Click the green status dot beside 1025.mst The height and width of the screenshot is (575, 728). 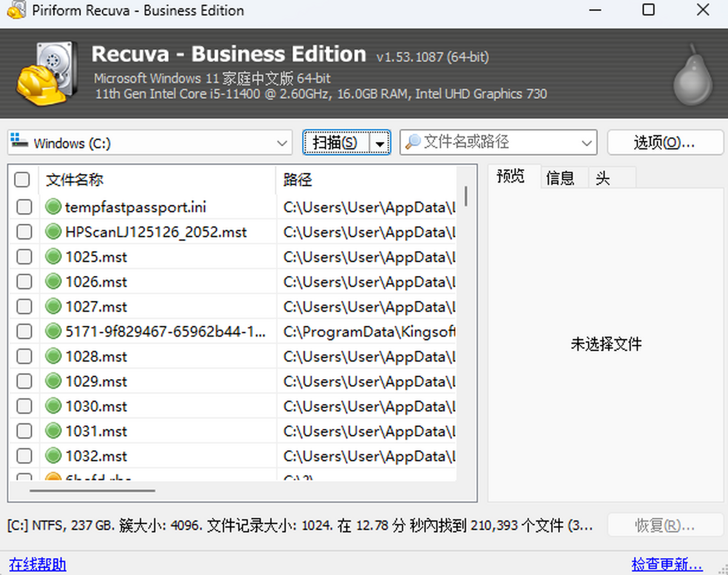point(53,257)
